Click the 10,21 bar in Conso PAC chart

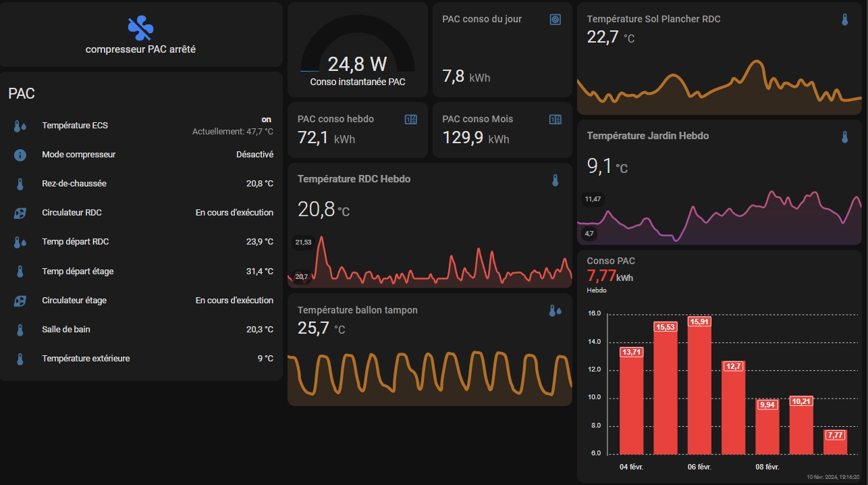tap(801, 424)
